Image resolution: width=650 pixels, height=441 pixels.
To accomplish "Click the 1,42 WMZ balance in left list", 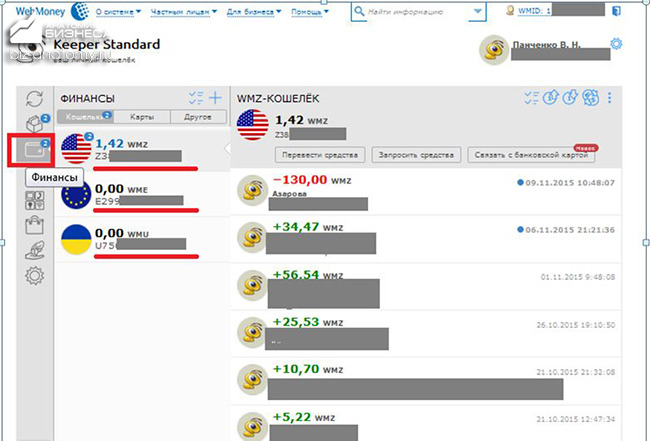I will (121, 144).
